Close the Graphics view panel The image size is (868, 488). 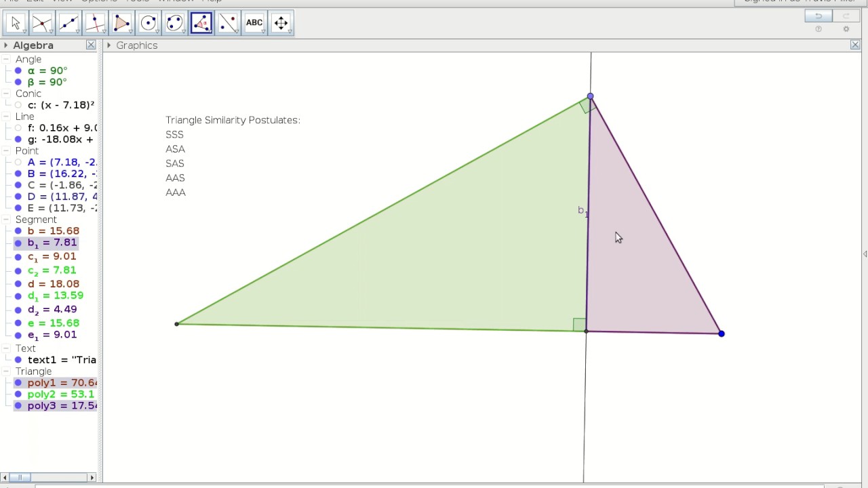855,45
